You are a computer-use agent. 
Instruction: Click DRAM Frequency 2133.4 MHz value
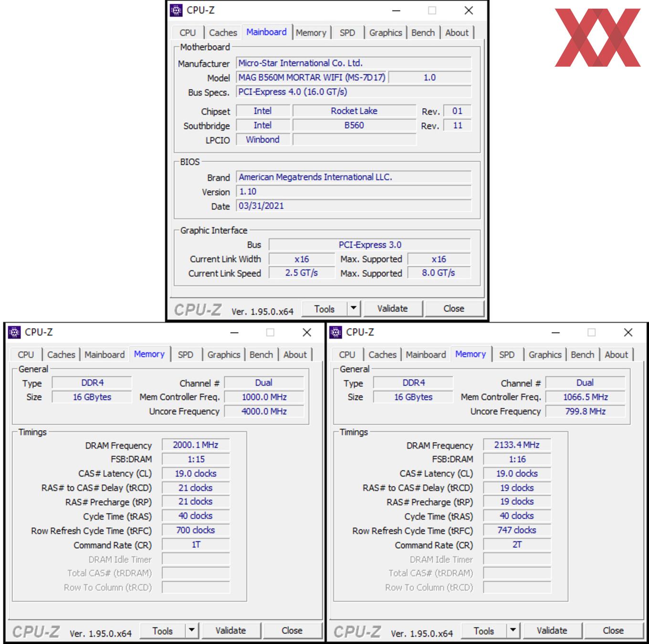point(517,445)
